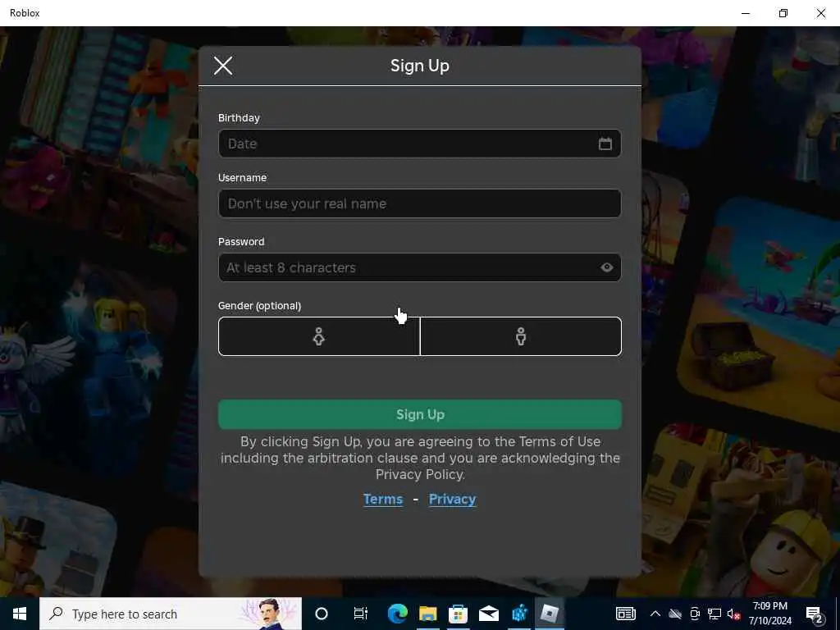This screenshot has height=630, width=840.
Task: Open Cortana circle icon in taskbar
Action: 322,614
